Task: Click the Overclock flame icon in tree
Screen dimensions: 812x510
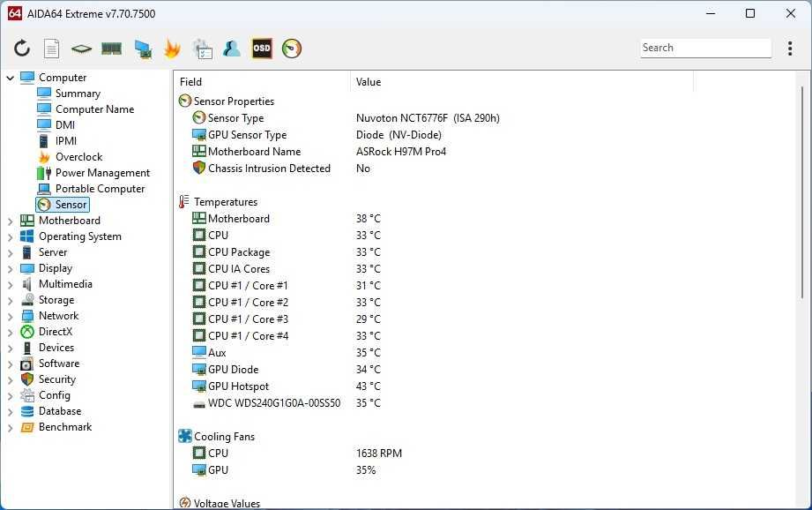Action: click(x=44, y=156)
